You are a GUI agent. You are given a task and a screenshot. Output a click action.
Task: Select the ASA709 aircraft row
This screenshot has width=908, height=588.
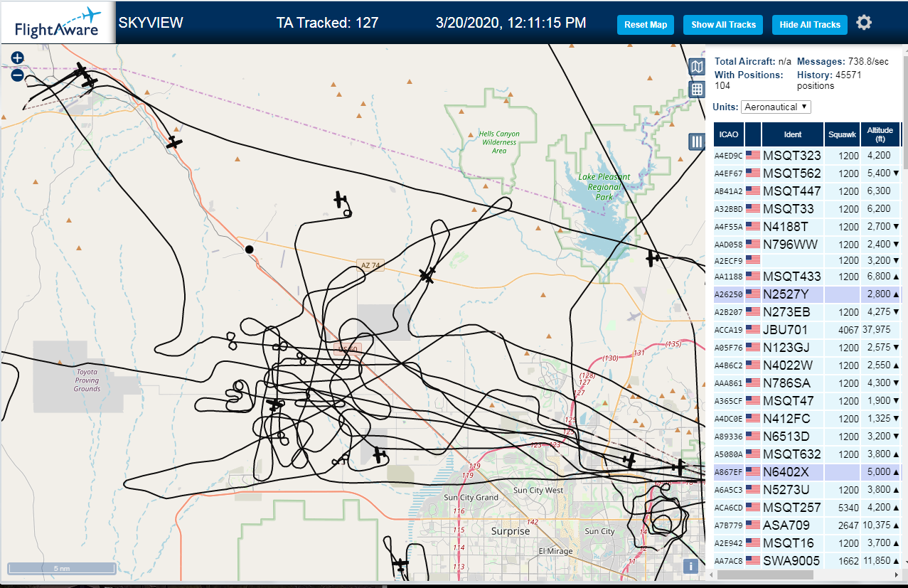click(x=808, y=525)
